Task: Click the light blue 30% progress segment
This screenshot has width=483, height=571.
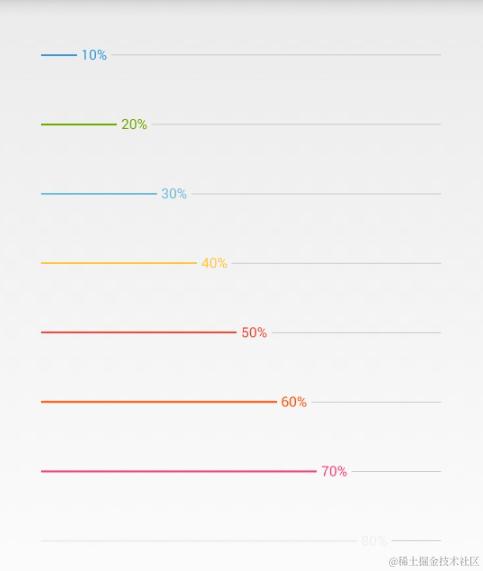Action: (99, 194)
